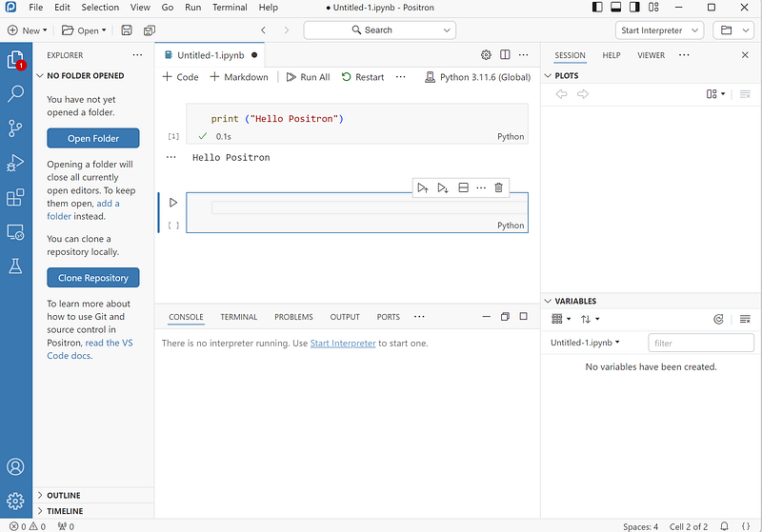Toggle the bottom panel layout
The image size is (762, 532).
pos(615,8)
